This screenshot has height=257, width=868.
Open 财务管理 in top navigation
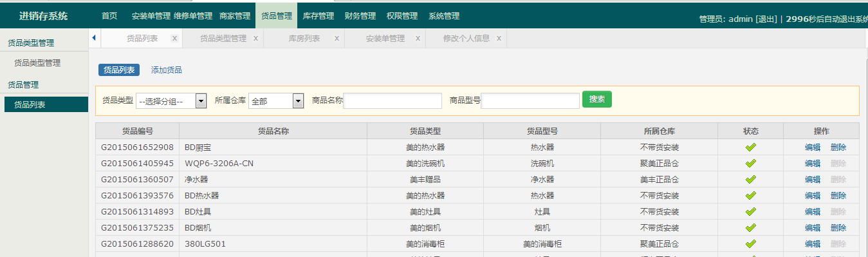click(360, 15)
